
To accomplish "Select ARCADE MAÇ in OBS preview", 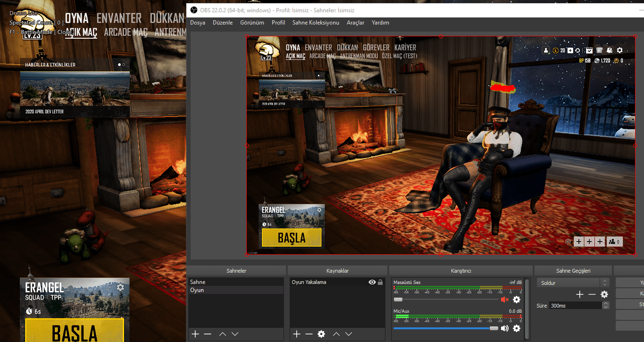I will click(x=322, y=56).
